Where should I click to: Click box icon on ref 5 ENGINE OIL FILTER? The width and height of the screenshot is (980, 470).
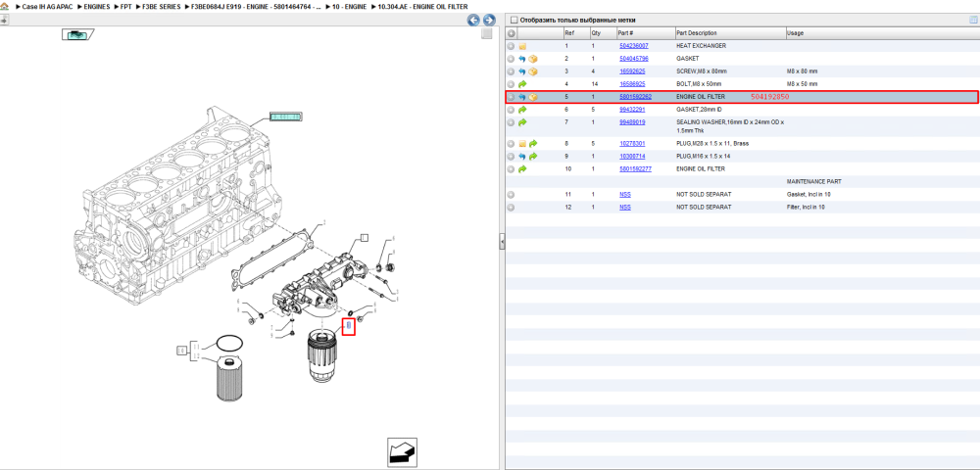click(533, 97)
